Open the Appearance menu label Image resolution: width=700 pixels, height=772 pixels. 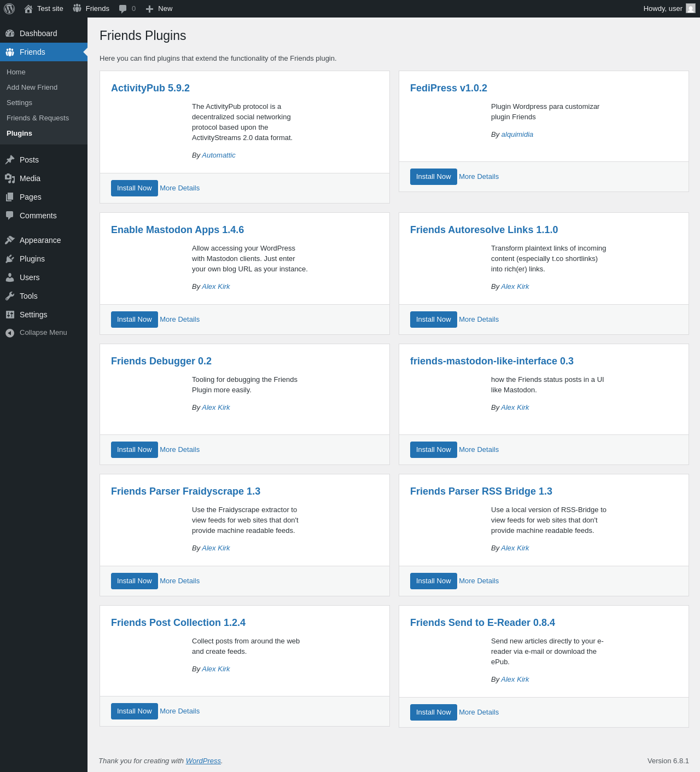point(40,240)
